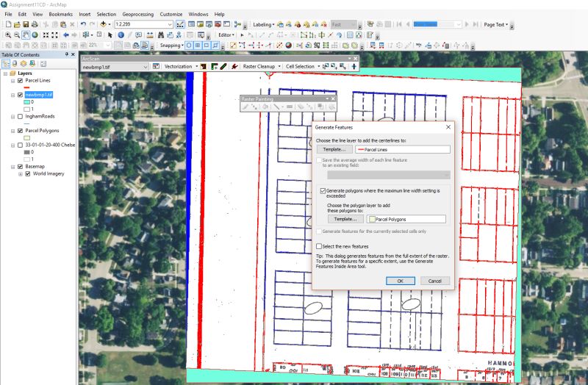Check Select the new features option
Screen dimensions: 588x385
[x=319, y=246]
